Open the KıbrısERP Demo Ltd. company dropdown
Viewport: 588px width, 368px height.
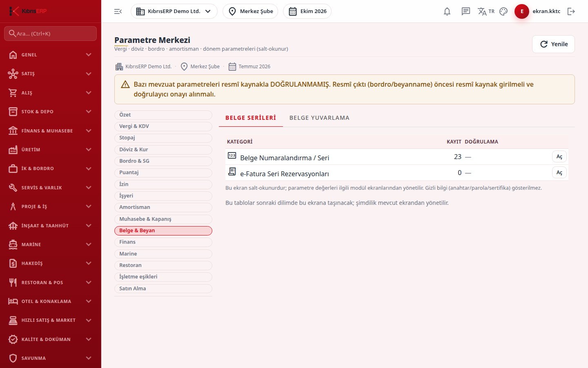point(174,11)
